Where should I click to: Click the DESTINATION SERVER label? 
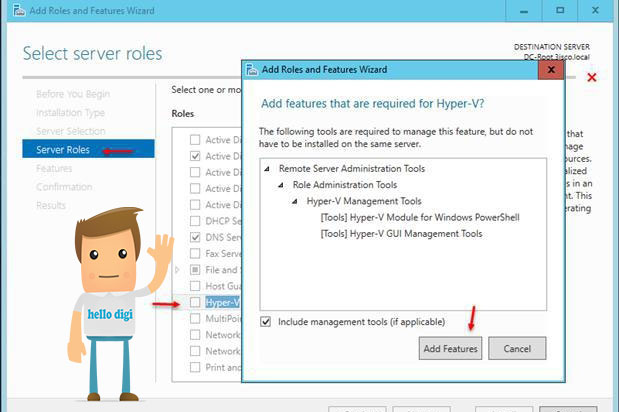click(551, 47)
